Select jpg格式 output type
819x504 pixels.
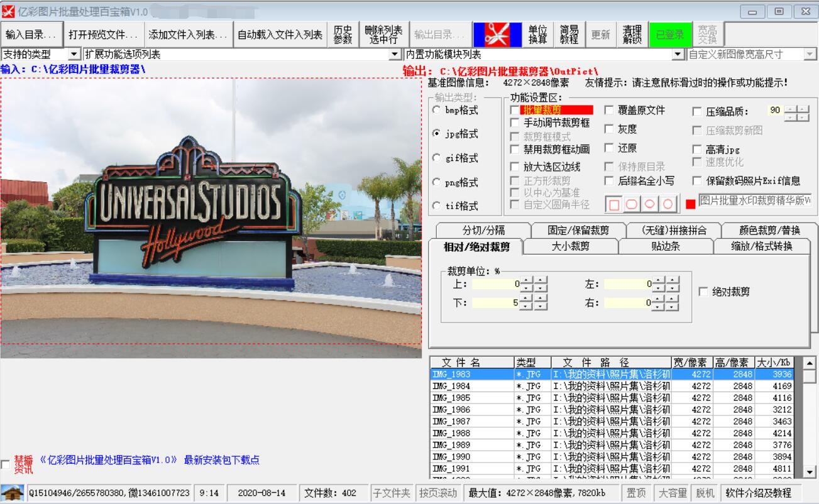(455, 134)
